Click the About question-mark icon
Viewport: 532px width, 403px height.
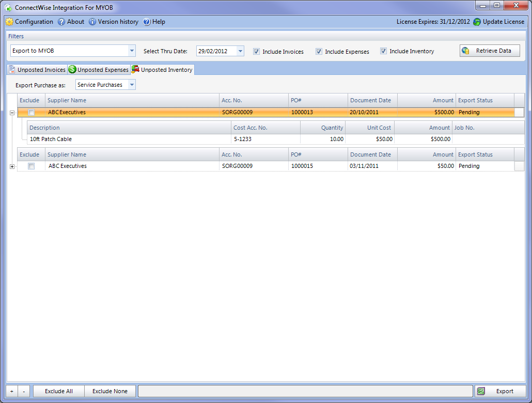pos(61,22)
